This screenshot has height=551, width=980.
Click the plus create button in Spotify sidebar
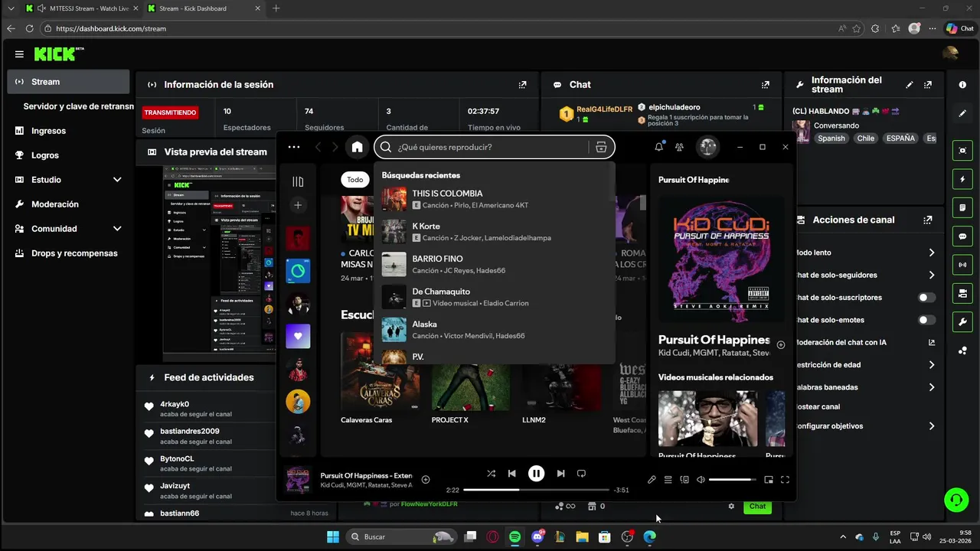click(298, 205)
